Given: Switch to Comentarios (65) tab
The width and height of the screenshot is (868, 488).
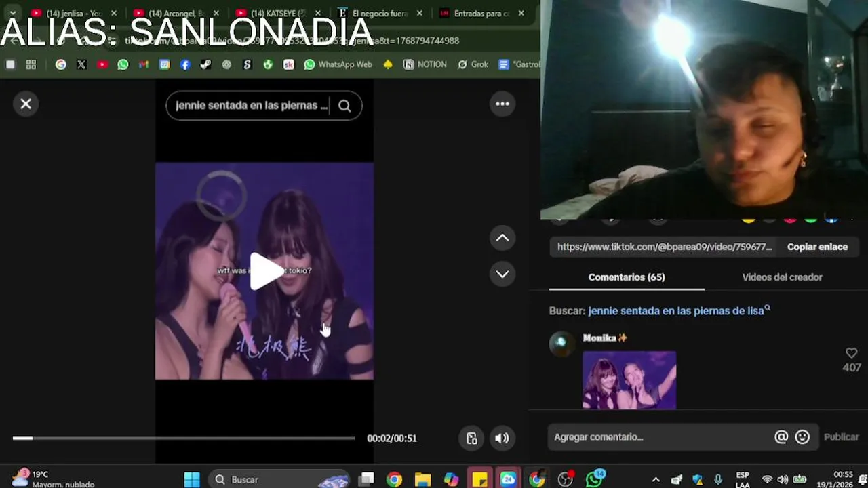Looking at the screenshot, I should (627, 277).
